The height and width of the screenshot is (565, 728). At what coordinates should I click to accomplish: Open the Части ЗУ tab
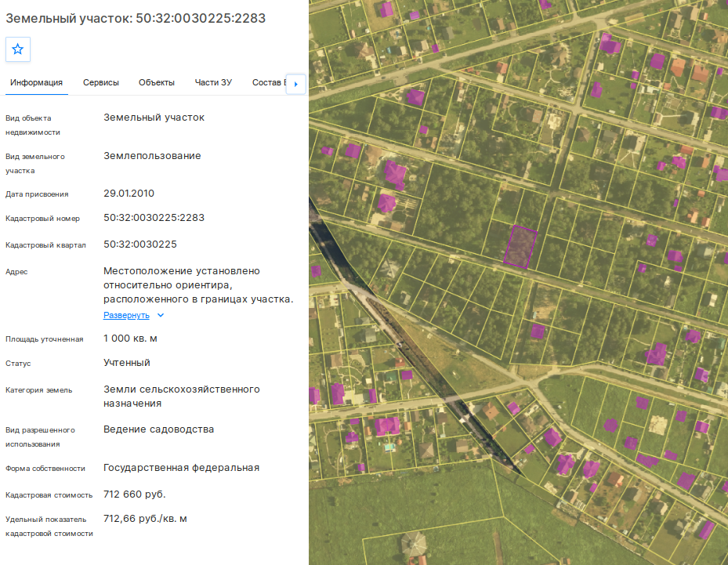click(x=213, y=82)
